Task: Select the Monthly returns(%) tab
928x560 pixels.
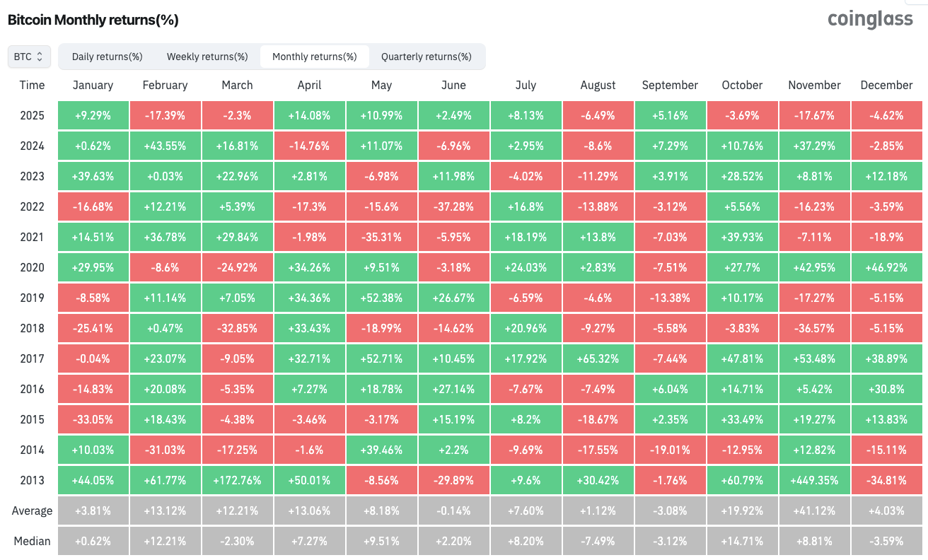Action: pos(314,57)
